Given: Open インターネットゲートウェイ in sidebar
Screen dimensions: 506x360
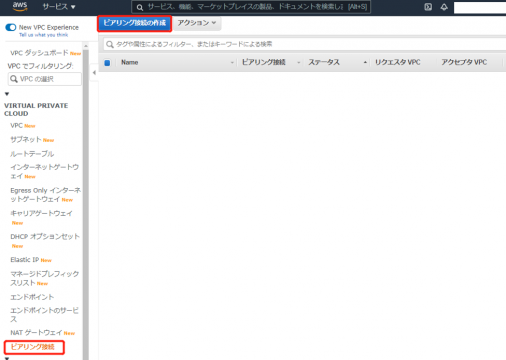Looking at the screenshot, I should [x=44, y=171].
